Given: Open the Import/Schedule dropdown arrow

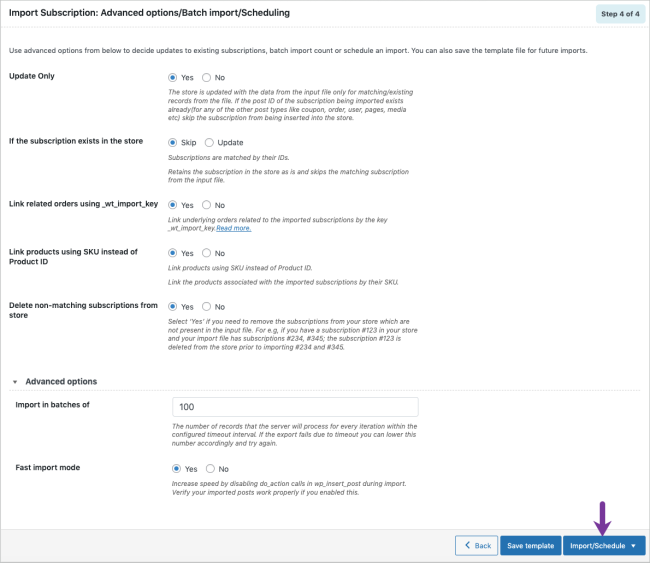Looking at the screenshot, I should [x=633, y=546].
